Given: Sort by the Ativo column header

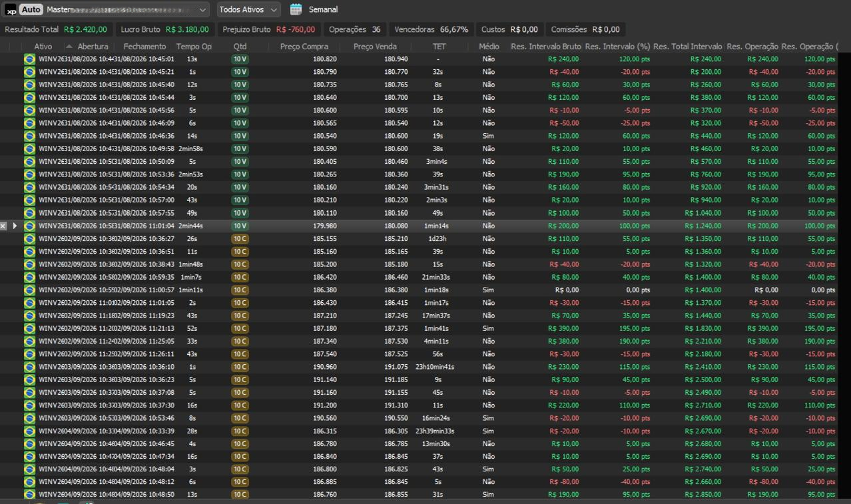Looking at the screenshot, I should coord(43,47).
